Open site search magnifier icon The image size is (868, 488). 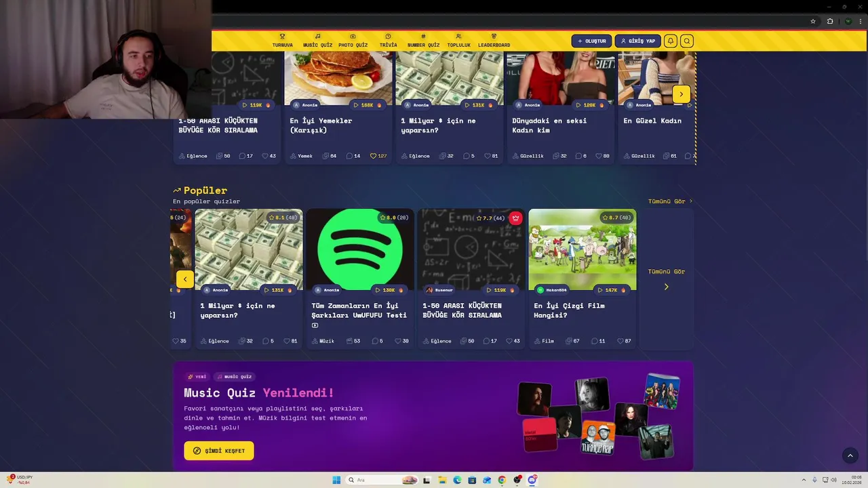point(686,41)
